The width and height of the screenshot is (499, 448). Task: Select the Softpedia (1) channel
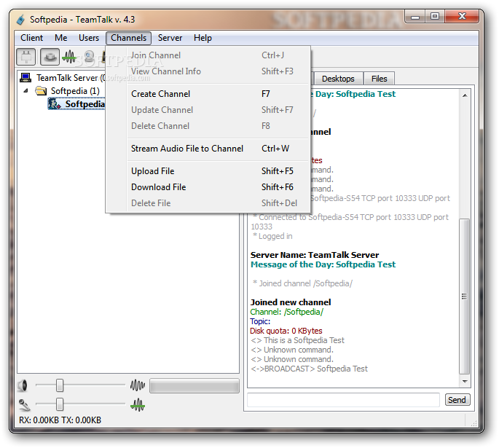click(75, 91)
